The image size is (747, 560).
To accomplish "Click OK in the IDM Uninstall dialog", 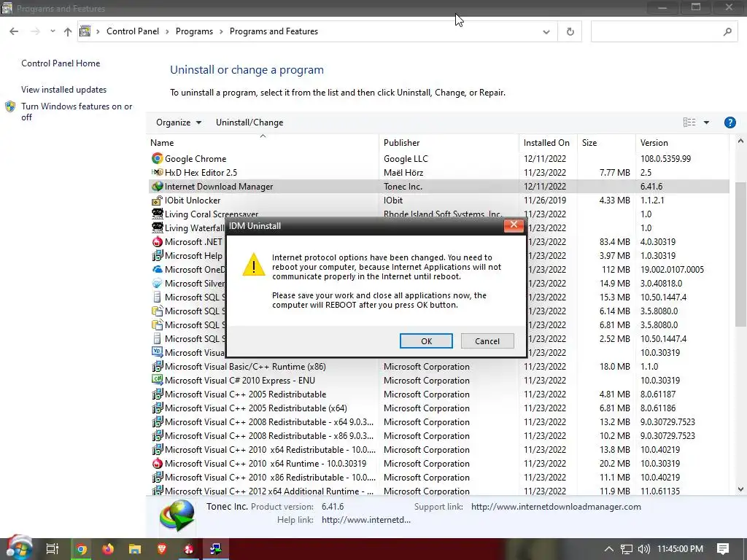I will tap(426, 341).
